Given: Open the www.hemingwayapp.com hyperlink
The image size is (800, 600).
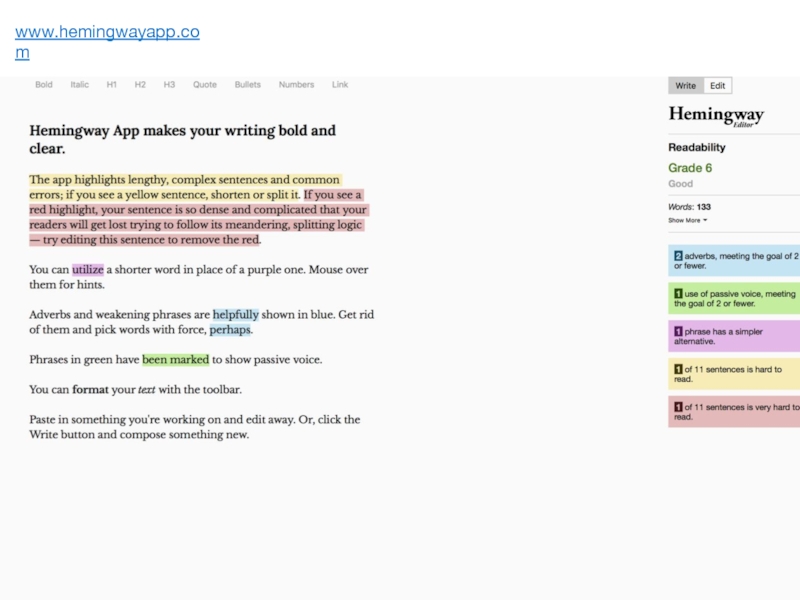Looking at the screenshot, I should (x=107, y=42).
